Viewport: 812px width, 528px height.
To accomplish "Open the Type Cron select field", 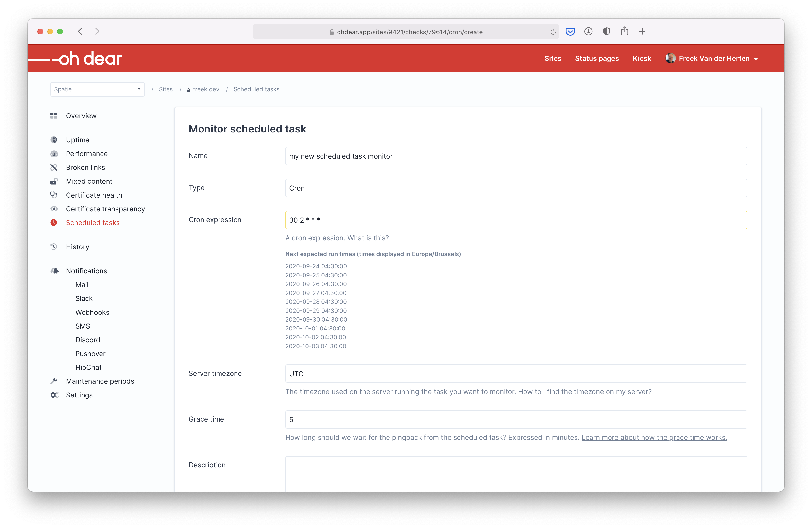I will click(516, 188).
